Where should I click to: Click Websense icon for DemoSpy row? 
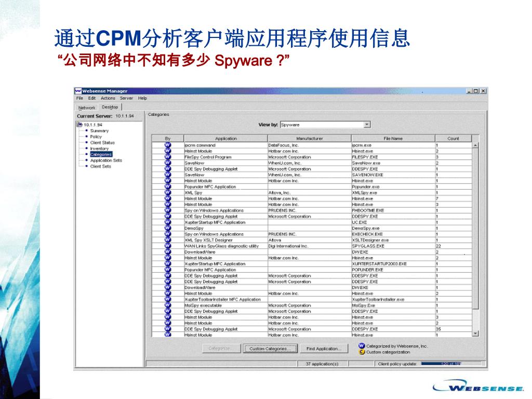pyautogui.click(x=168, y=228)
